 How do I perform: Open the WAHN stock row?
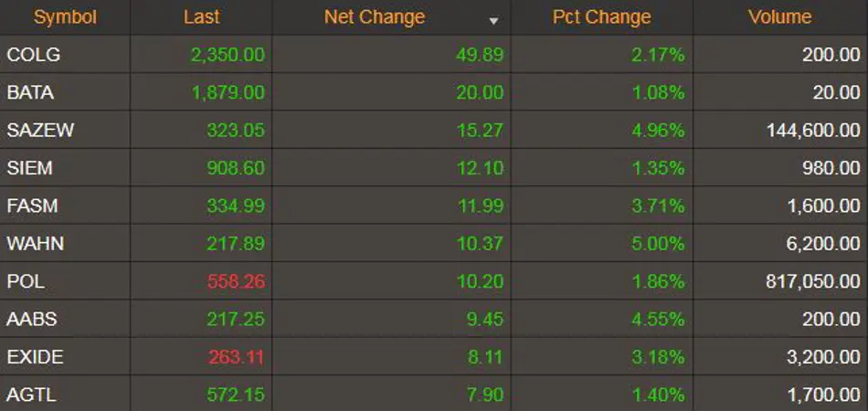(35, 244)
